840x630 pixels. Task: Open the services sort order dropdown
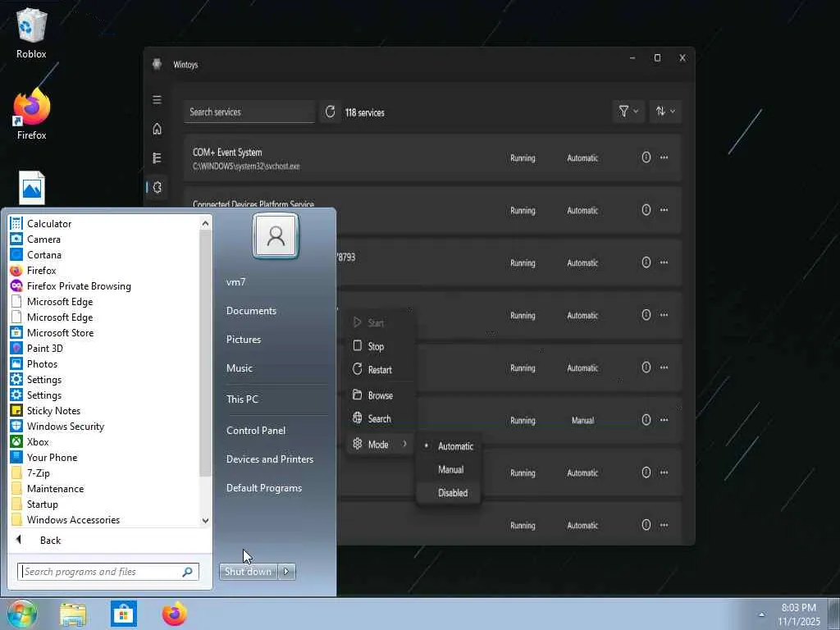[x=665, y=112]
